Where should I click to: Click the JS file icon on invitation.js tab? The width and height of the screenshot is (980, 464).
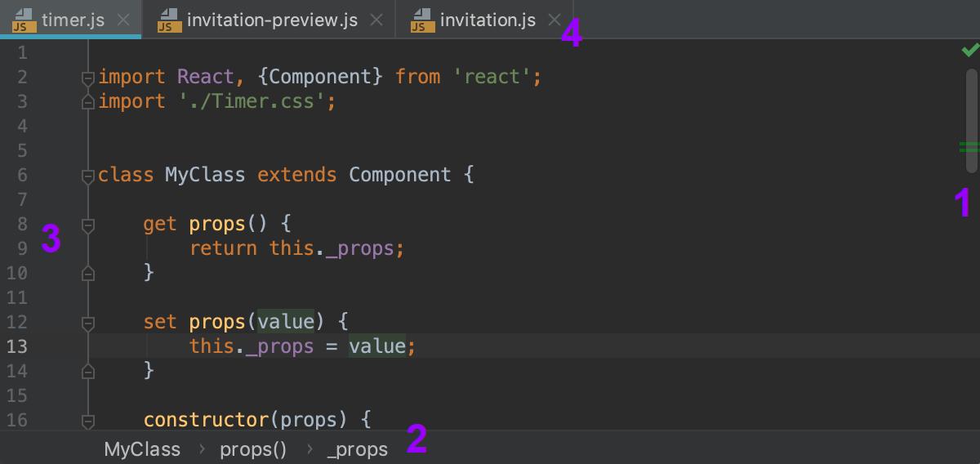(x=421, y=20)
